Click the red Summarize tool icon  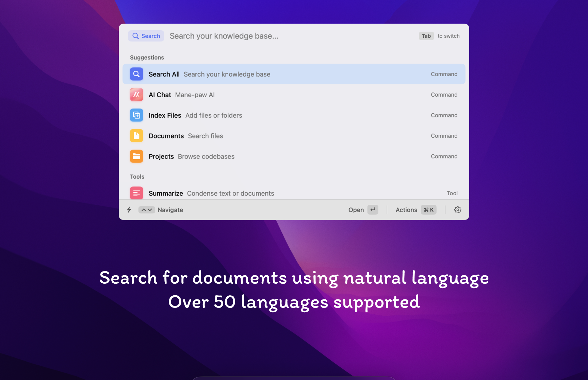(136, 193)
